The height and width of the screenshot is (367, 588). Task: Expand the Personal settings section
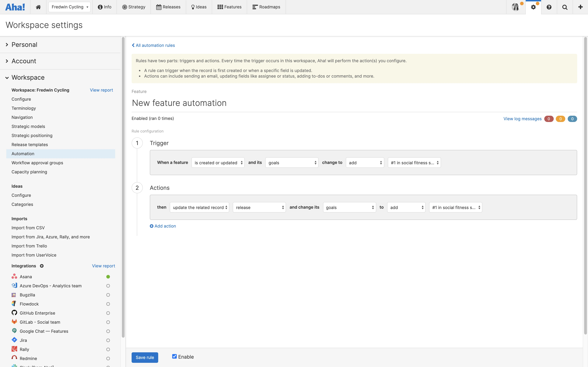[x=24, y=45]
